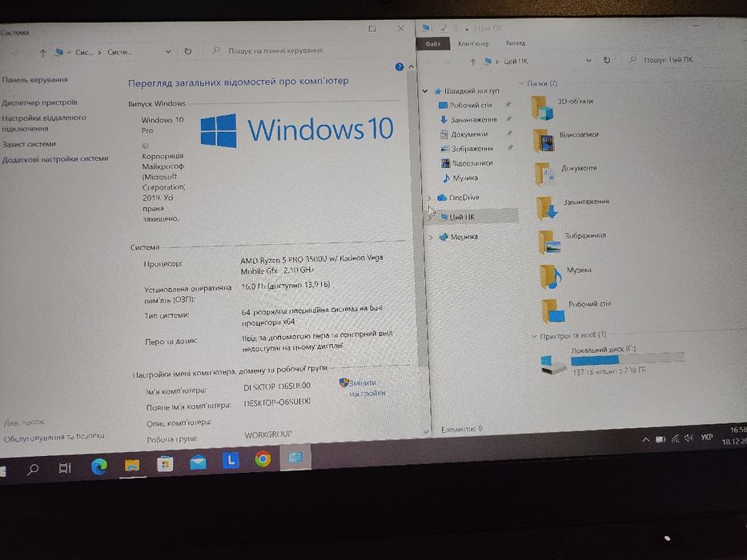Open File Explorer from the taskbar
Viewport: 747px width, 560px height.
point(132,466)
